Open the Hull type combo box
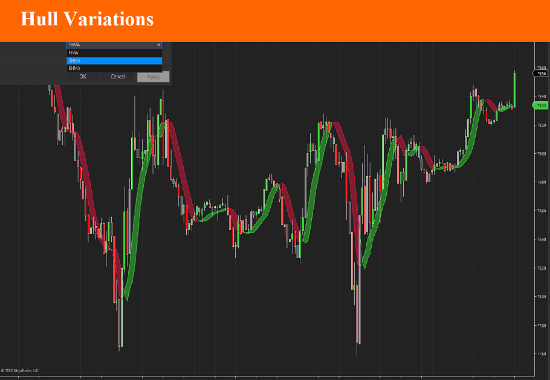 point(114,45)
